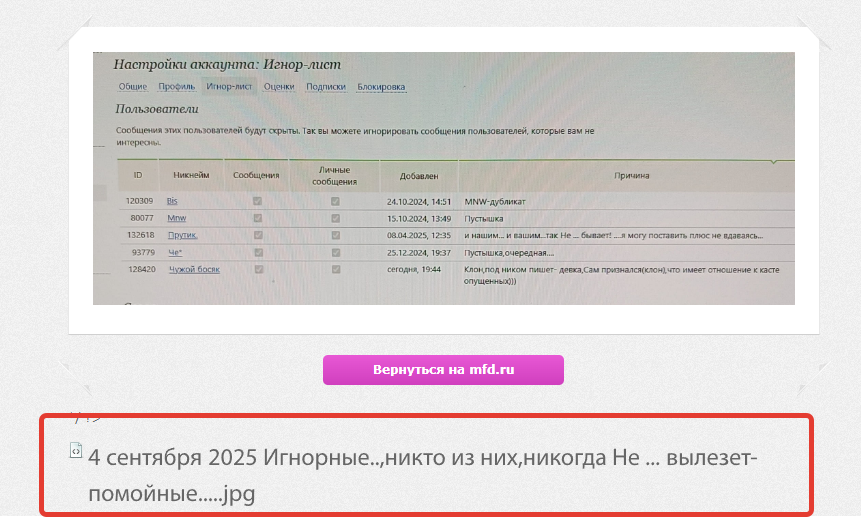
Task: Click the Никнейм column header
Action: (x=191, y=175)
